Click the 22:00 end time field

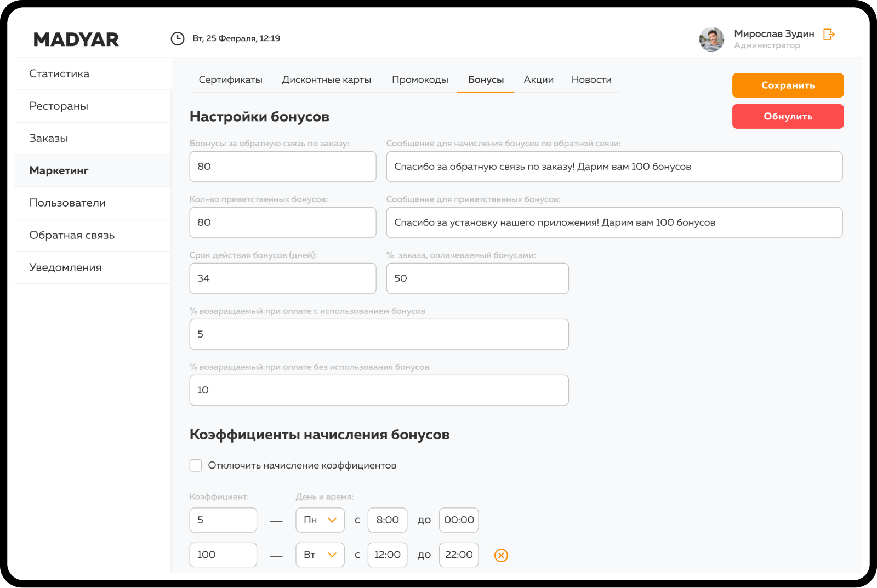point(459,555)
